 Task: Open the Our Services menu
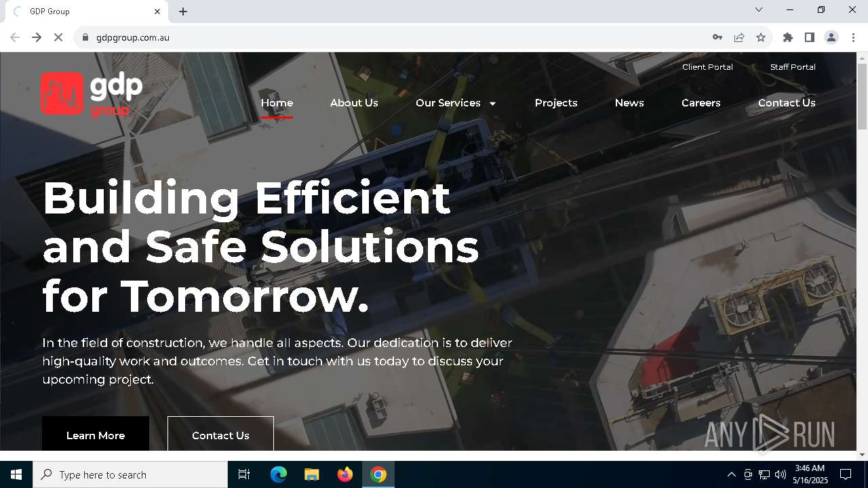[448, 103]
